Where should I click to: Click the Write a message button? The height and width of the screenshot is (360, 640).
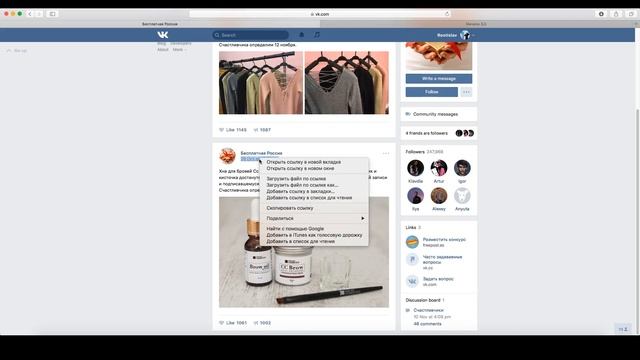point(439,78)
